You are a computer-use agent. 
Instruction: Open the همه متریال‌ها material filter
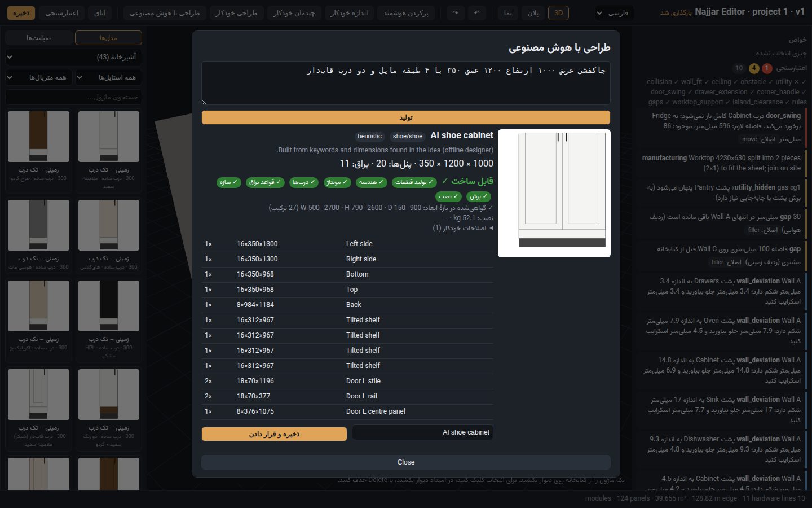pyautogui.click(x=39, y=77)
